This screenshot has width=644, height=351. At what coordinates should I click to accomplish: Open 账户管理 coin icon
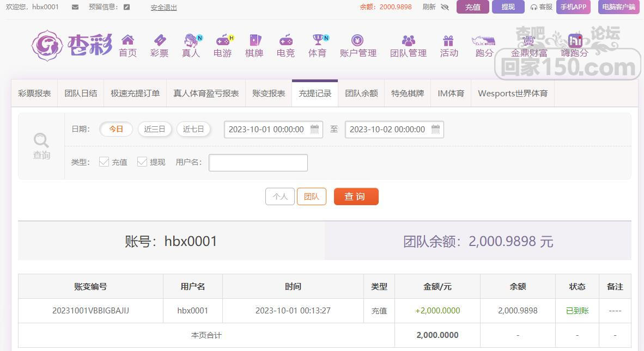357,40
